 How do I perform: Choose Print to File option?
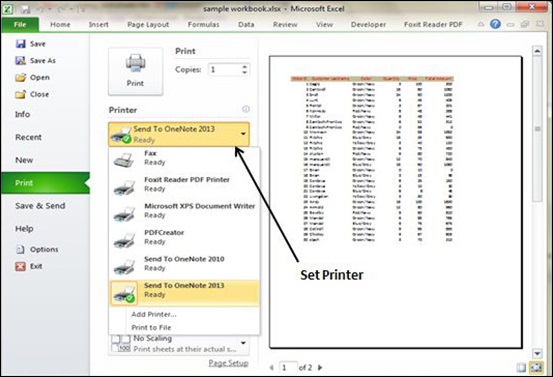point(151,327)
